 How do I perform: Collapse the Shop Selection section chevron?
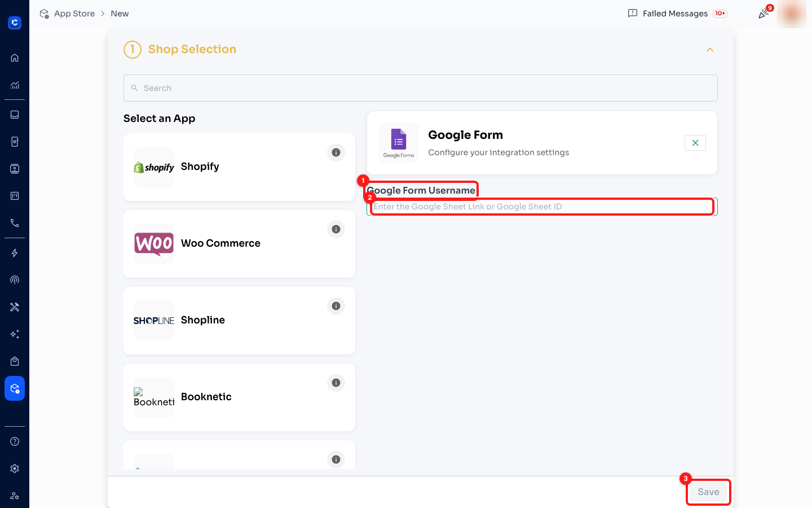pos(710,50)
